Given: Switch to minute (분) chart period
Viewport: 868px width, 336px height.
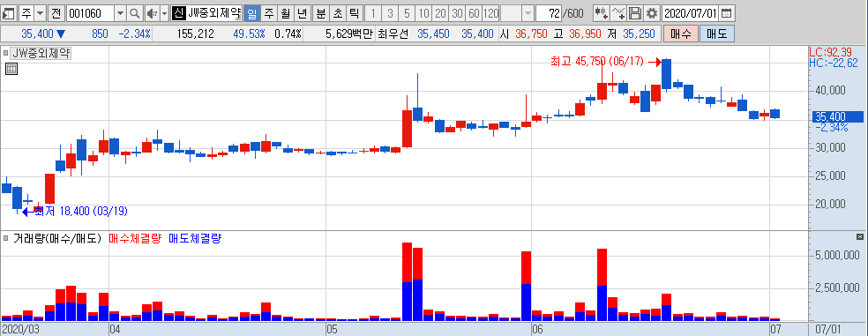Looking at the screenshot, I should click(320, 12).
